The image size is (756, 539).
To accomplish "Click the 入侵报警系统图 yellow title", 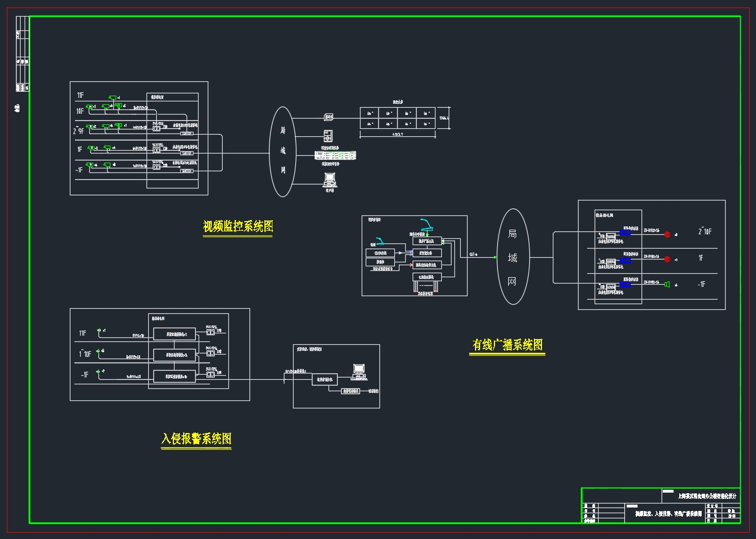I will [x=196, y=439].
